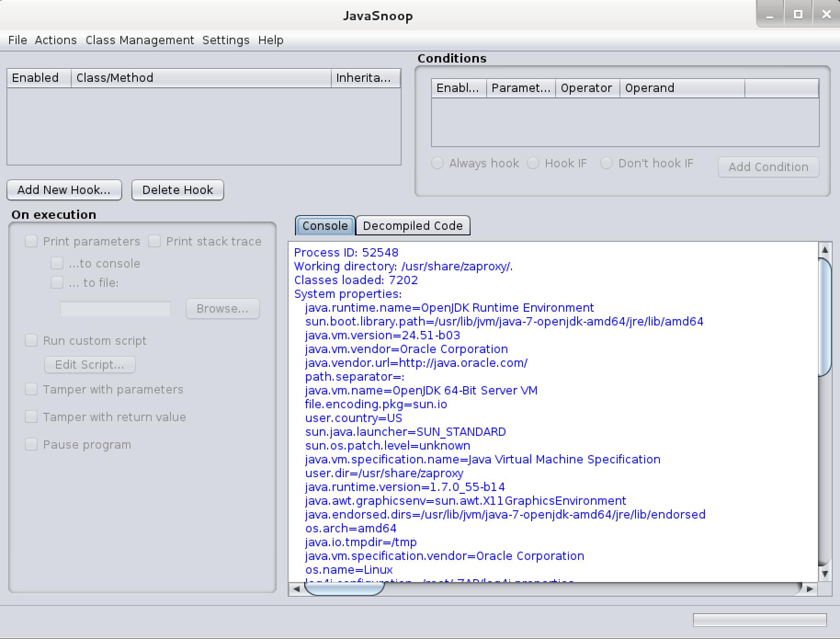
Task: Click the Class/Method column header
Action: [201, 78]
